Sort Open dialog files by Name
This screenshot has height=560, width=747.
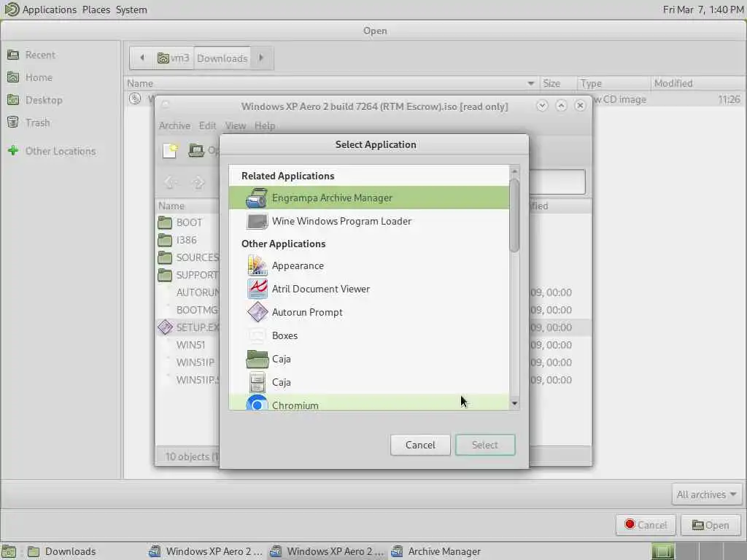coord(331,83)
